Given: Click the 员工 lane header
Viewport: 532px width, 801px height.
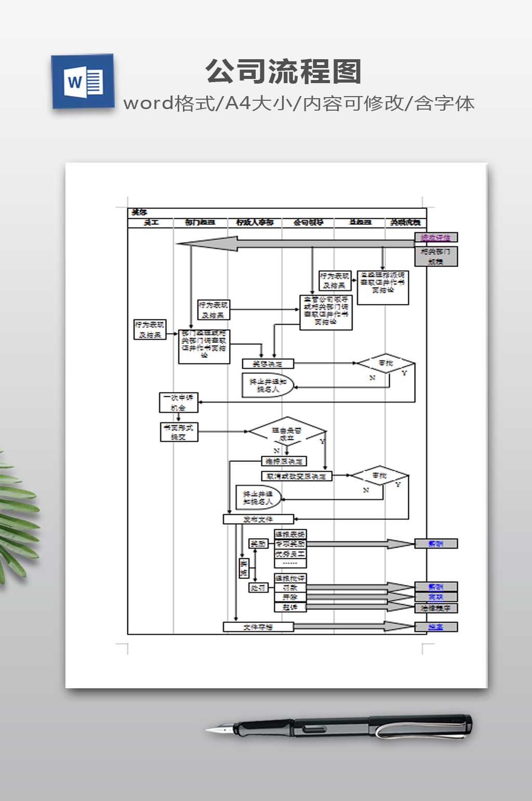Looking at the screenshot, I should (151, 223).
